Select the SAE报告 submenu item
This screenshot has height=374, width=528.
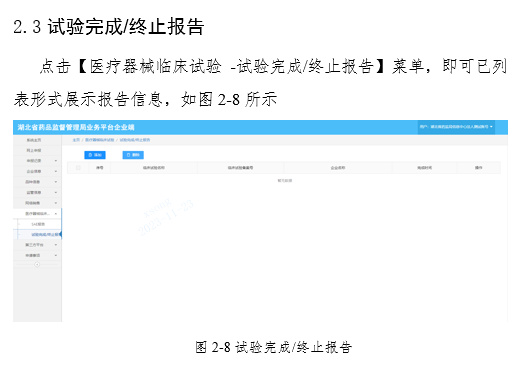(38, 224)
